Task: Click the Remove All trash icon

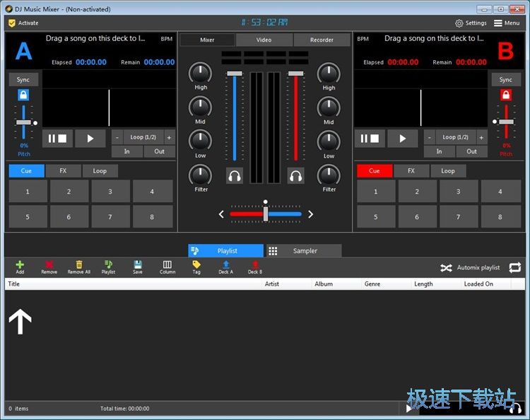Action: click(x=78, y=265)
